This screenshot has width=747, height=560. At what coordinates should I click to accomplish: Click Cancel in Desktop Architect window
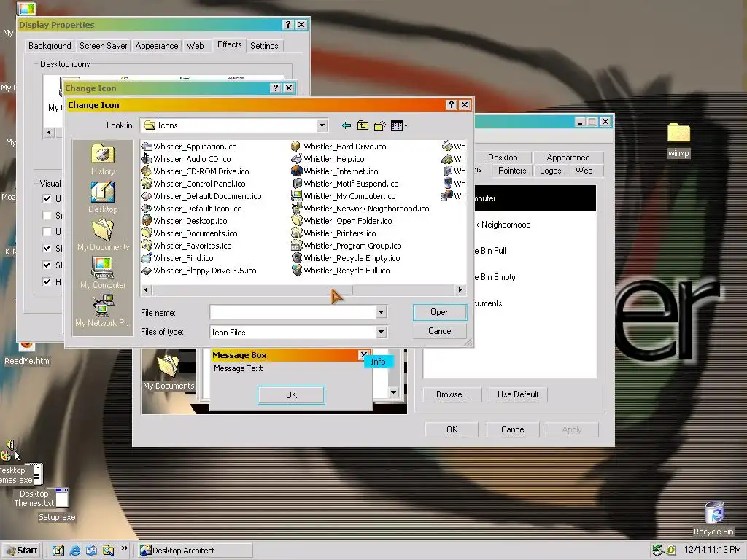pos(513,429)
